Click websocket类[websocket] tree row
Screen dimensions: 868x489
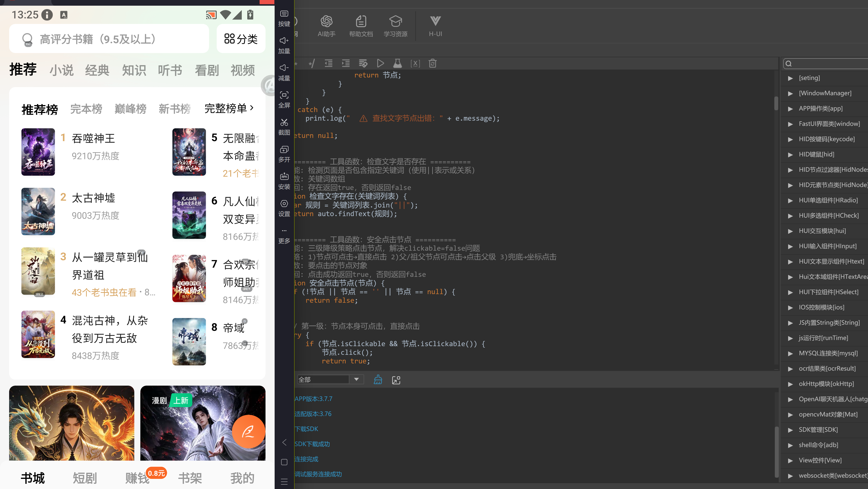click(x=825, y=475)
